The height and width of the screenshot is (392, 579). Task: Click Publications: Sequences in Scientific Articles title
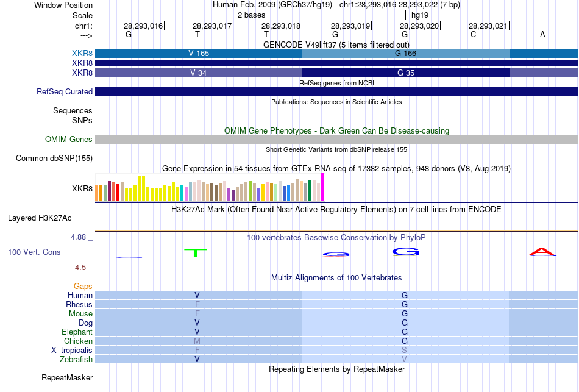(x=336, y=102)
